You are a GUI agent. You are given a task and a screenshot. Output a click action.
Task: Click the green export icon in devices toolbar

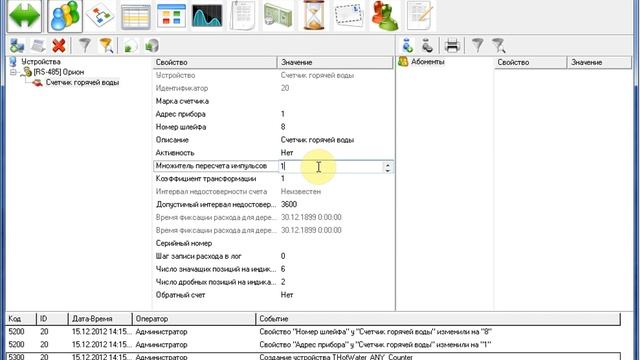point(131,45)
